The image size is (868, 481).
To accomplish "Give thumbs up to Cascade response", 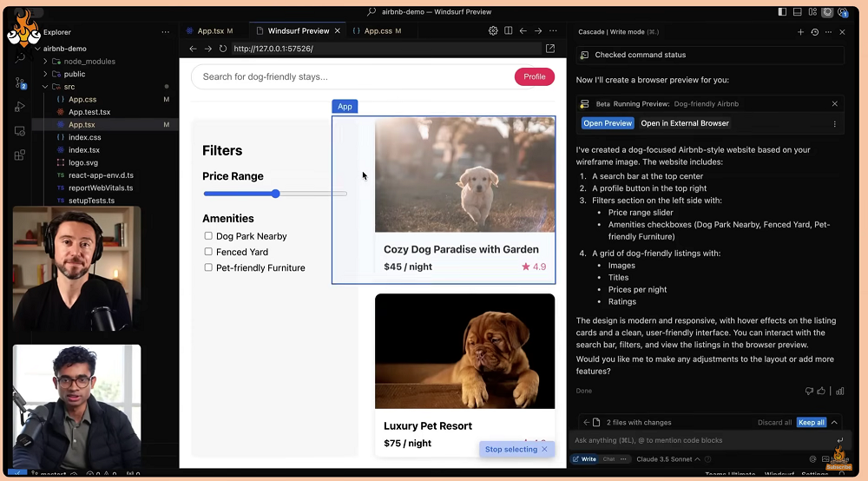I will tap(822, 391).
